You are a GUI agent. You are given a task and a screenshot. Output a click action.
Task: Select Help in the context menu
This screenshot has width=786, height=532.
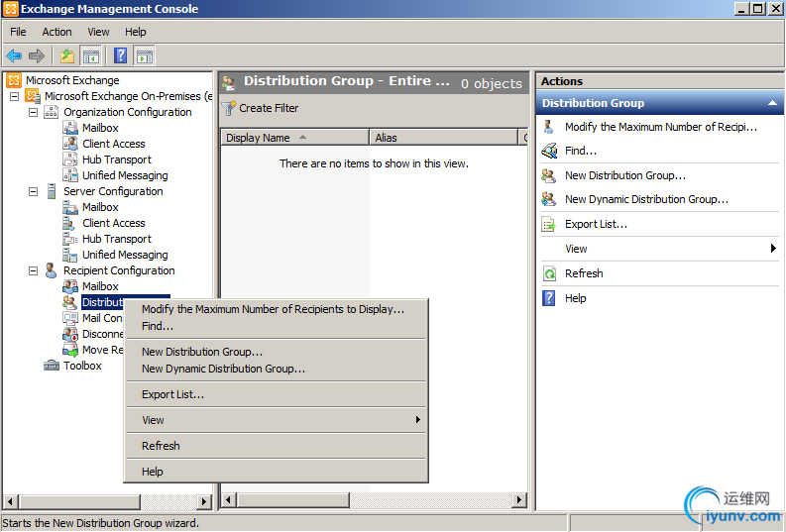tap(277, 472)
